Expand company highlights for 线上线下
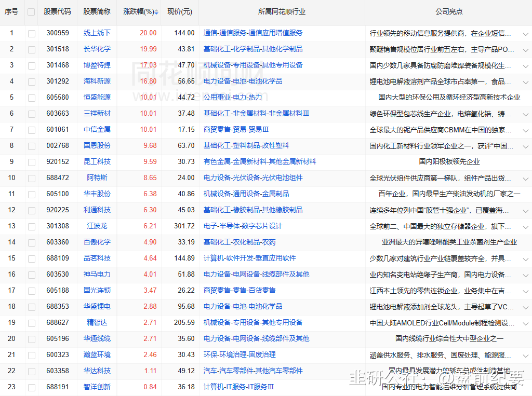Screen dimensions: 532x396 tap(525, 33)
